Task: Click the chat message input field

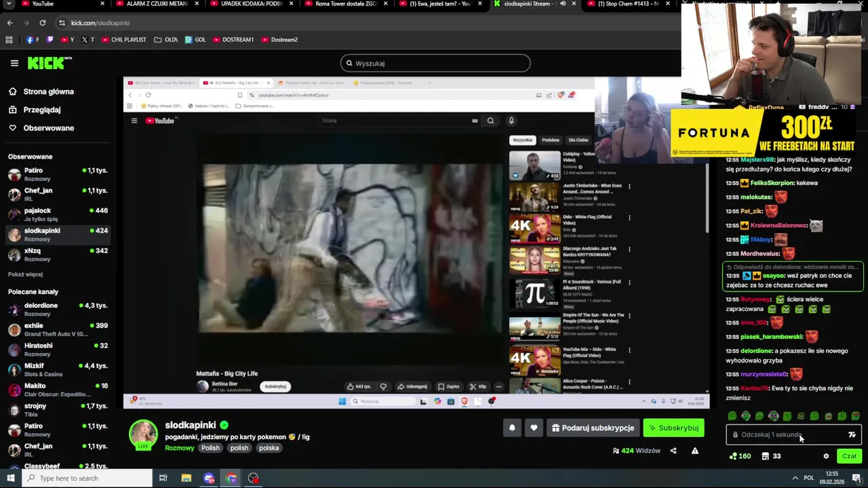Action: tap(787, 434)
